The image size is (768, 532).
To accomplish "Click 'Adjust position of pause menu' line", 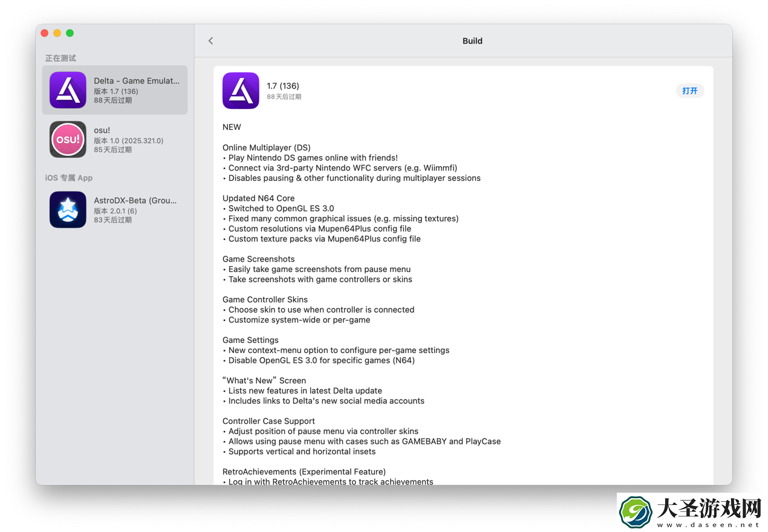I will coord(321,432).
